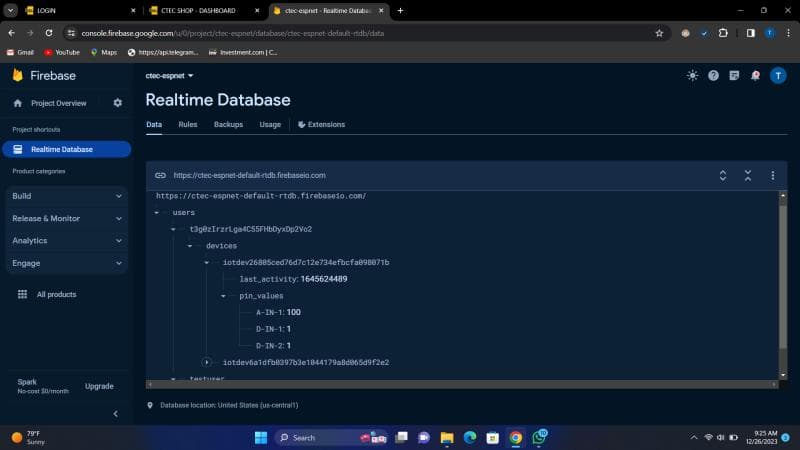Open the release notes icon in header
800x450 pixels.
(734, 75)
